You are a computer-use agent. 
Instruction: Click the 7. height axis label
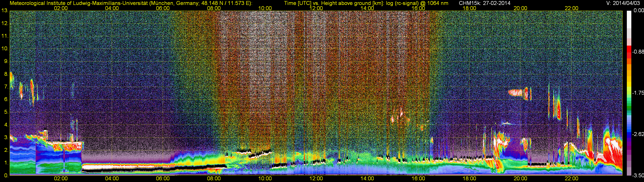tap(6, 87)
